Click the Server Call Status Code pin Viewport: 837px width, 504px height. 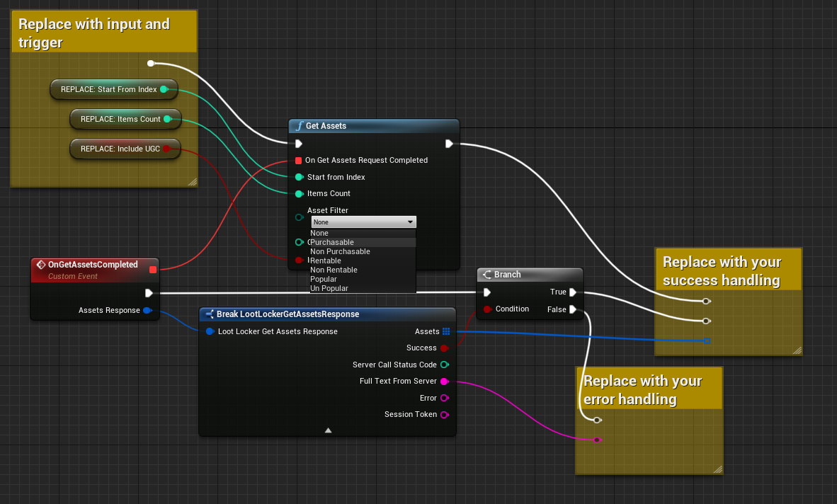[x=444, y=365]
